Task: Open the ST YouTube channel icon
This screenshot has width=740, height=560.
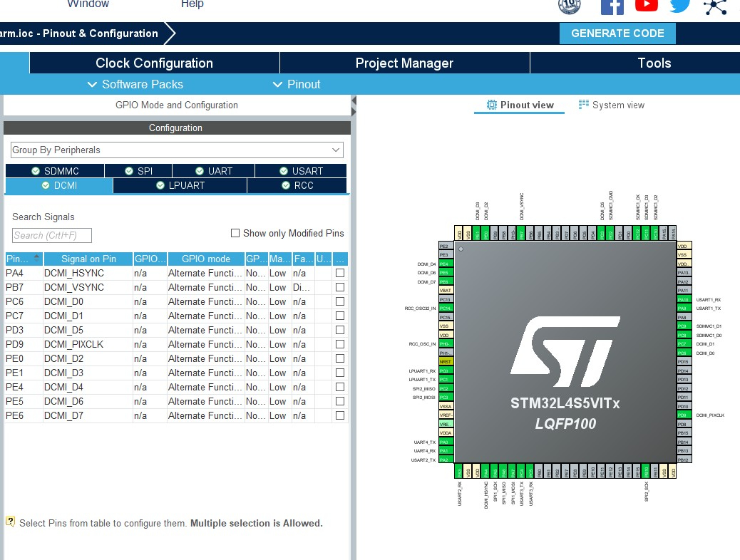Action: coord(646,5)
